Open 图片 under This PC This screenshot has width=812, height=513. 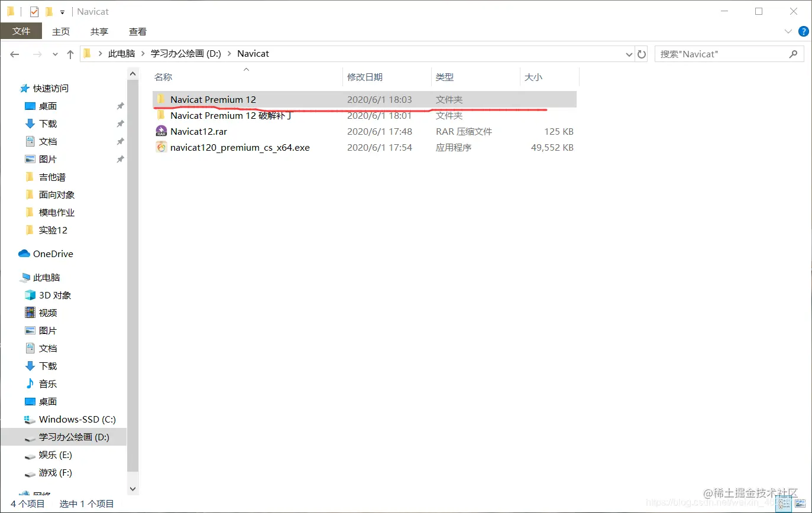(x=48, y=331)
